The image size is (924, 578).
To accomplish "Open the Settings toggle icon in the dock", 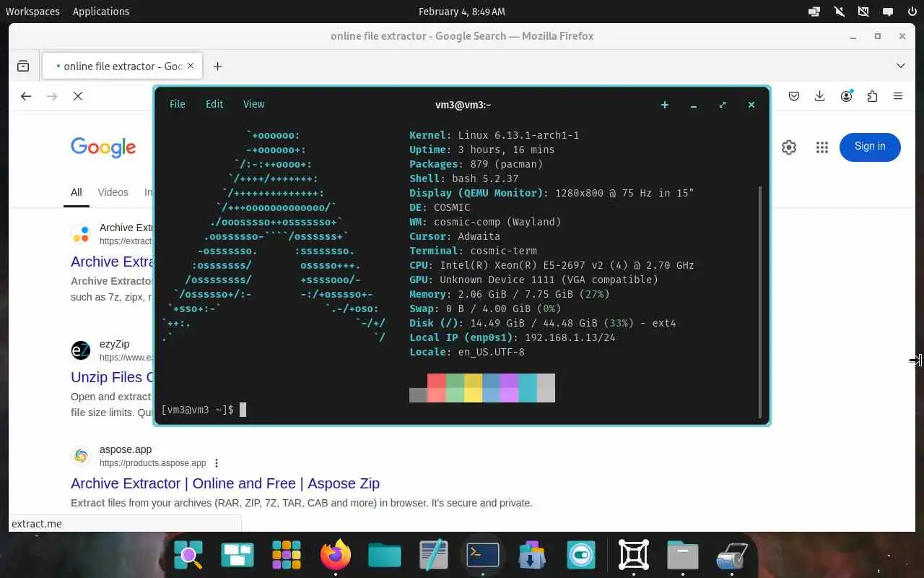I will coord(581,555).
